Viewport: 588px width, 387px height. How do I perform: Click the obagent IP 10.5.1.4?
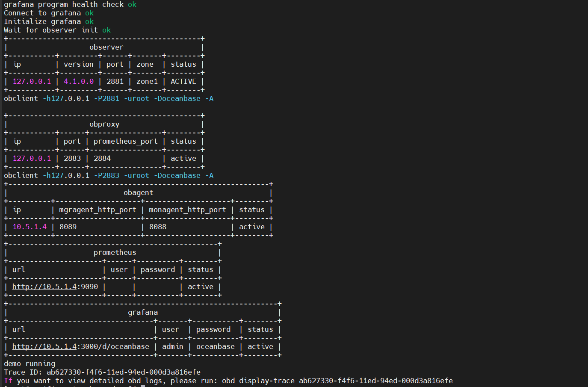pos(30,227)
